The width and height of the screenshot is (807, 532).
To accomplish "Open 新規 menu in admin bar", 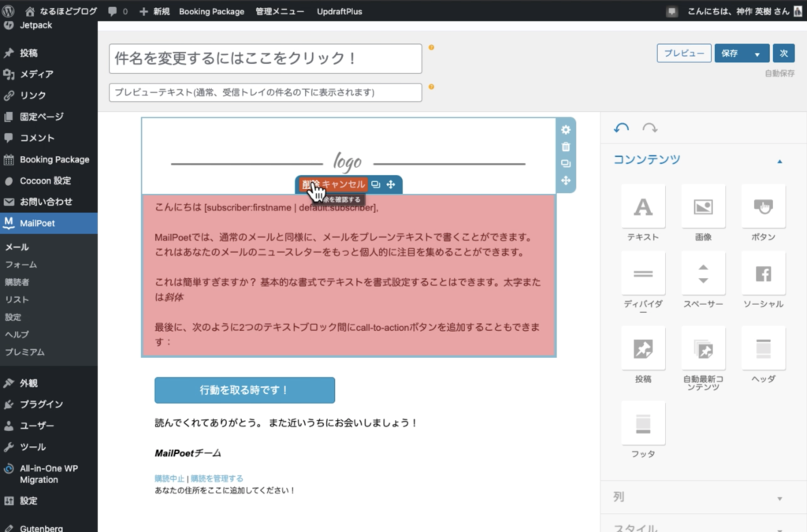I will point(154,11).
